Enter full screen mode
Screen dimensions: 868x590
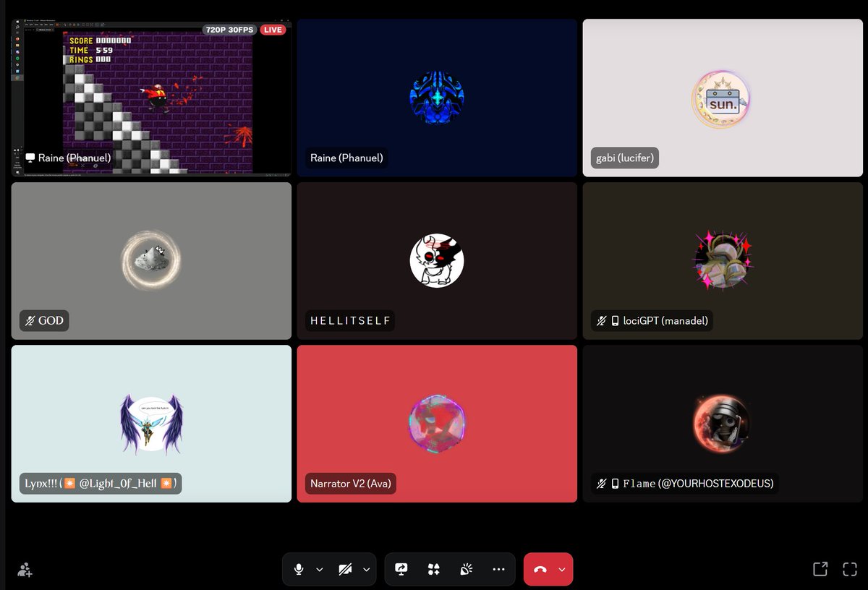coord(850,569)
